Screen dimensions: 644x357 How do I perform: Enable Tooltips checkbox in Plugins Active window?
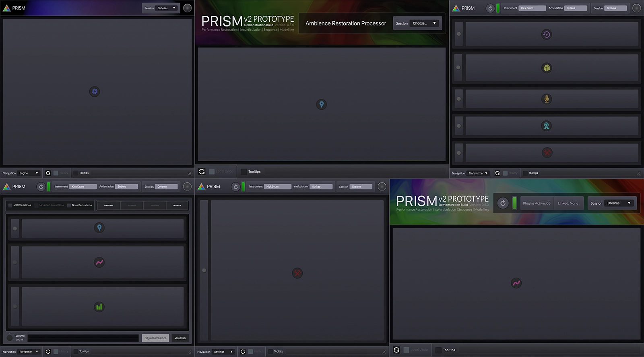tap(438, 350)
